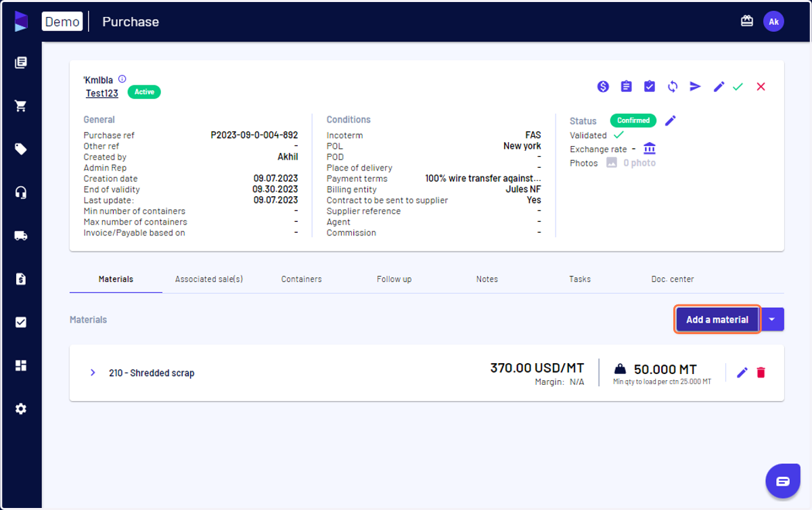Click the FAS incoterm value
Viewport: 812px width, 510px height.
533,135
